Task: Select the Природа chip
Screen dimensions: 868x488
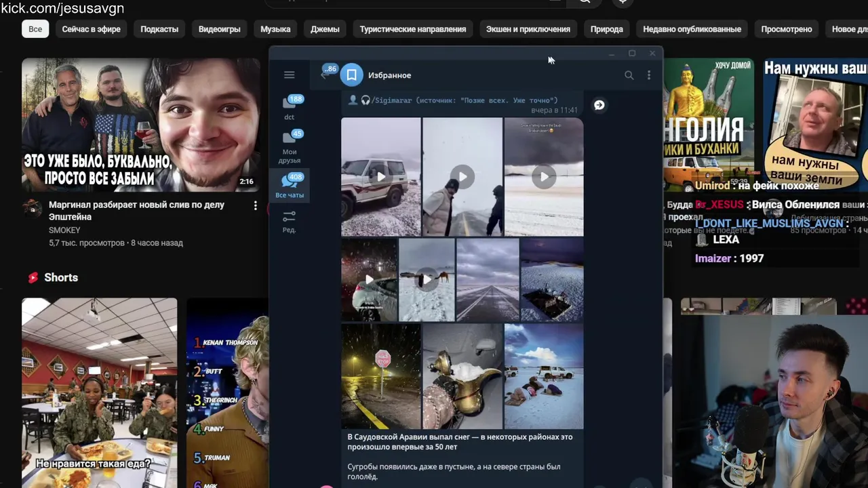Action: 607,29
